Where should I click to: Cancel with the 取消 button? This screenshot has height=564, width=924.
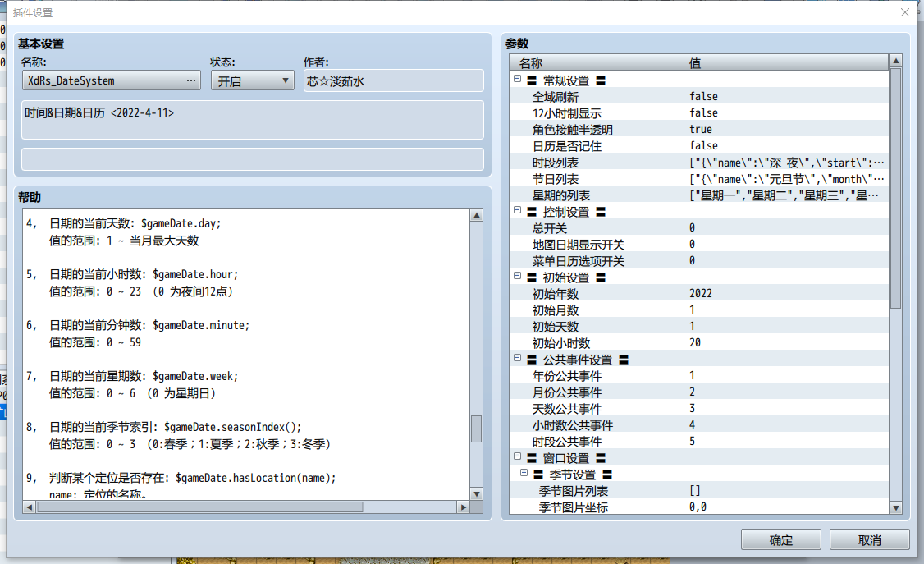tap(869, 540)
